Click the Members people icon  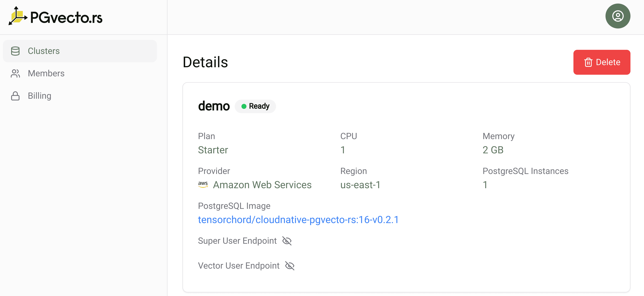tap(15, 73)
